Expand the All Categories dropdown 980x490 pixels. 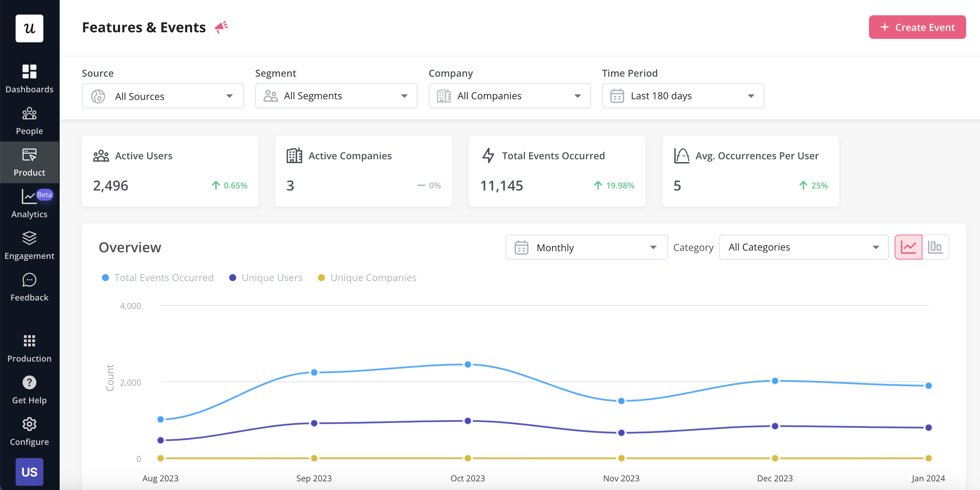803,247
